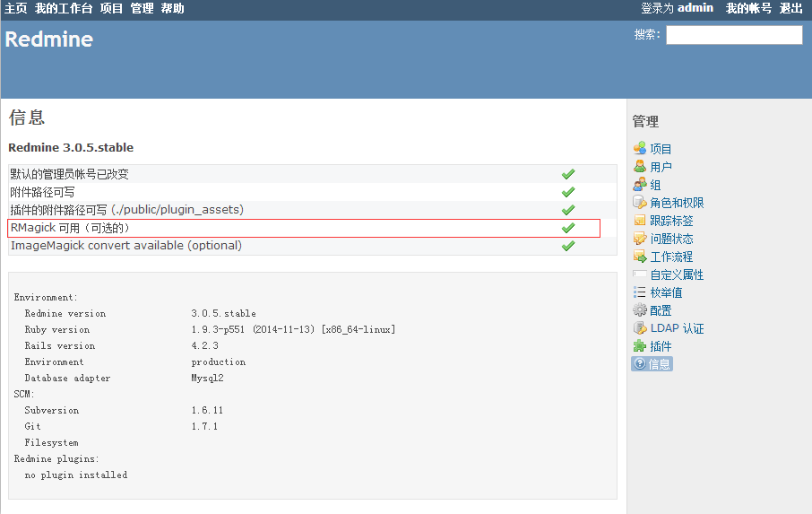Open LDAP 认证 link in the sidebar

point(677,328)
